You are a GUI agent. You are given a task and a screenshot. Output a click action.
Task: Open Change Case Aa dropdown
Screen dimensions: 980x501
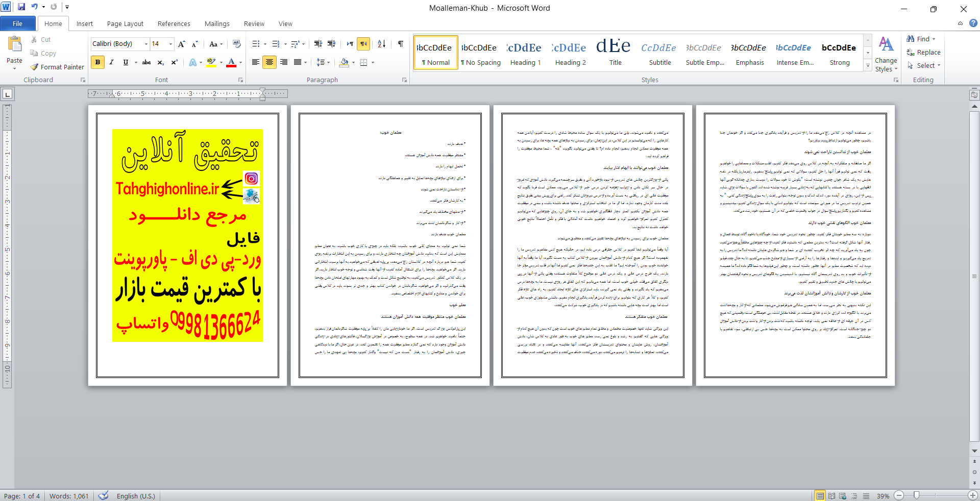click(216, 44)
